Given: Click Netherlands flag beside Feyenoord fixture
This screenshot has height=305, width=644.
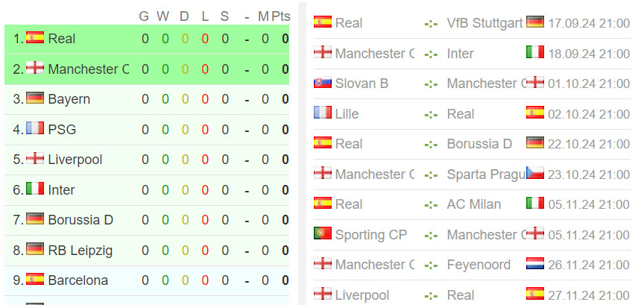Looking at the screenshot, I should 535,263.
